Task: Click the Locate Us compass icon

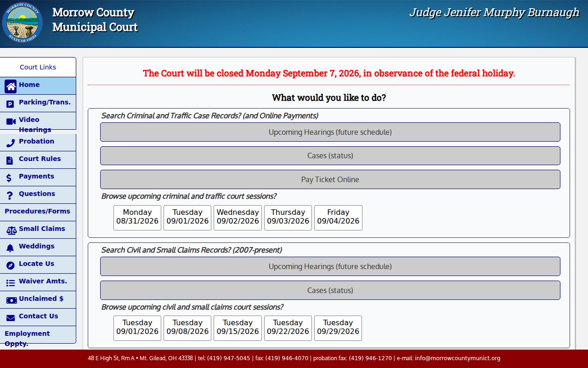Action: (x=10, y=266)
